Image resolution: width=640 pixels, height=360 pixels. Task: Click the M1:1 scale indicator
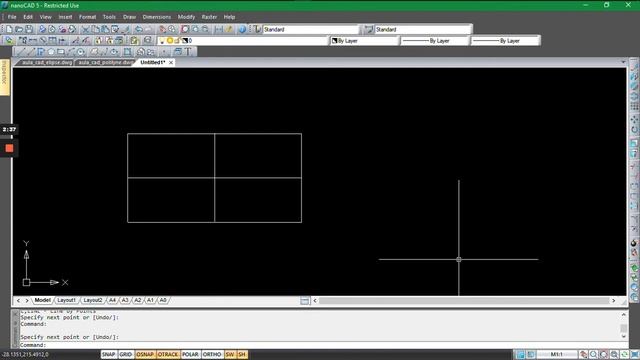(x=557, y=354)
